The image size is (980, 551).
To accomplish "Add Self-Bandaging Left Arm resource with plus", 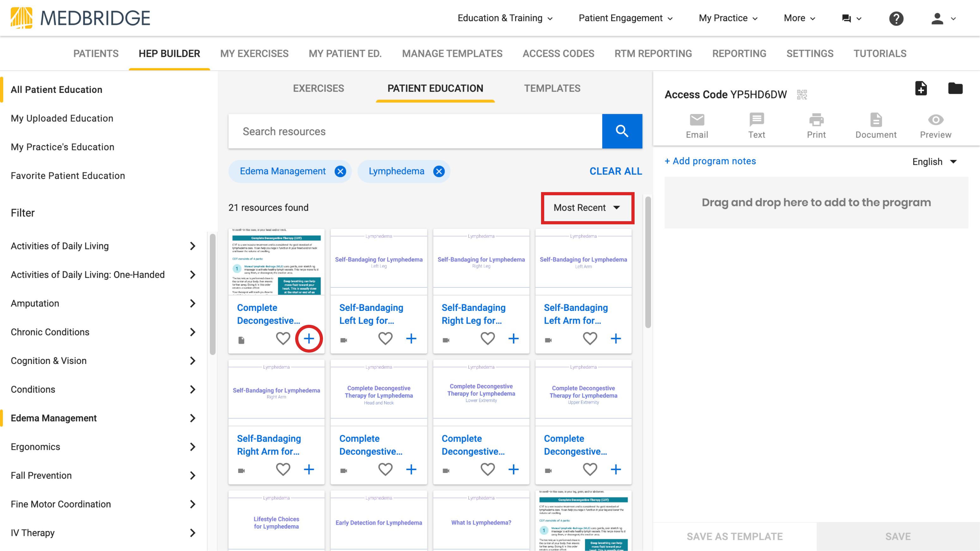I will [616, 338].
